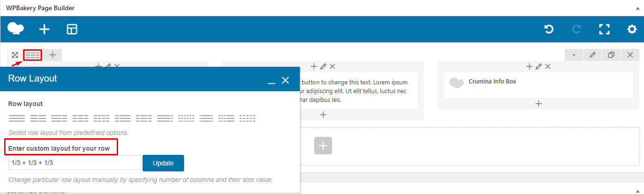Choose the 5/6 + 1/6 row layout
Screen dimensions: 644x194
pos(165,118)
